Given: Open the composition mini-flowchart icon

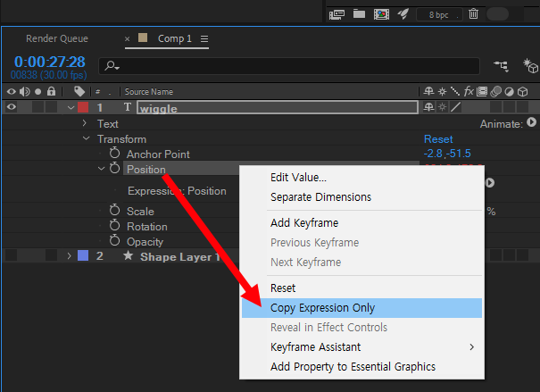Looking at the screenshot, I should coord(501,65).
